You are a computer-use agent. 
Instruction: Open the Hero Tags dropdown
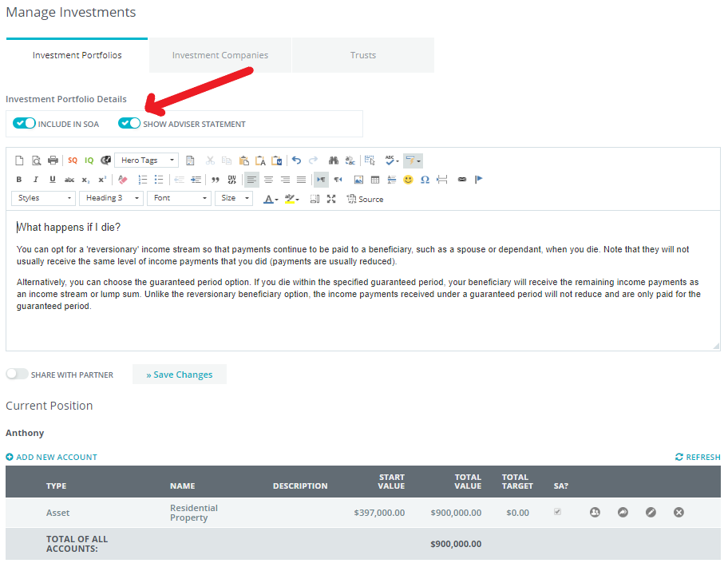pos(147,161)
